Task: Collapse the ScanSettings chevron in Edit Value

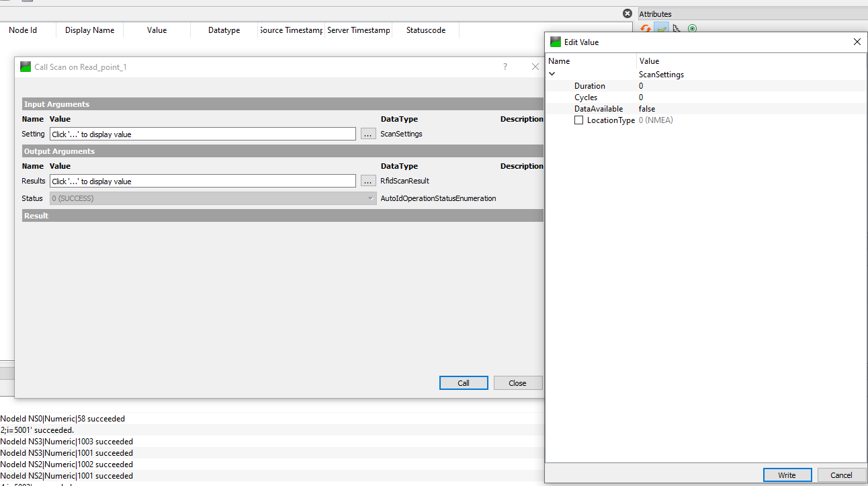Action: [552, 74]
